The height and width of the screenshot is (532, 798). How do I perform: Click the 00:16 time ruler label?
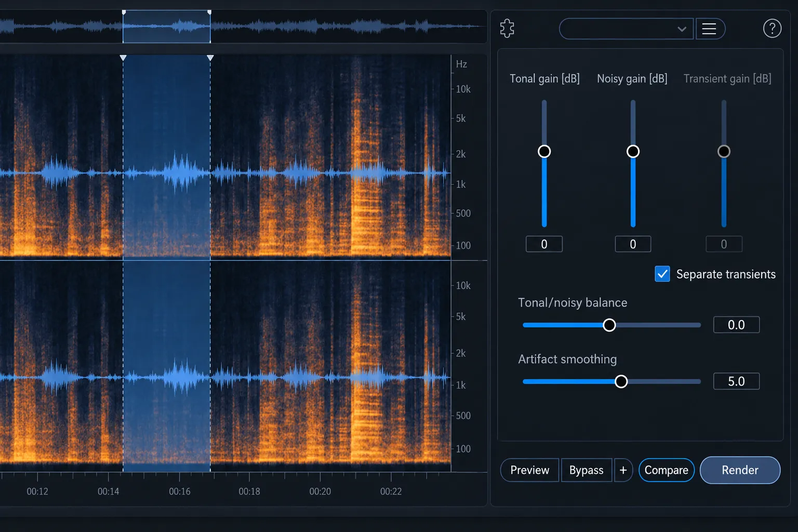tap(179, 491)
